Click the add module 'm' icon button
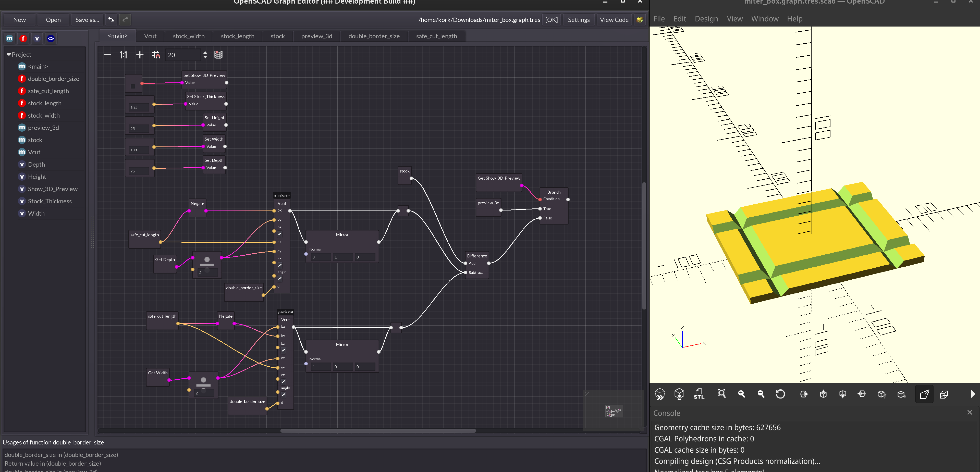 (9, 39)
